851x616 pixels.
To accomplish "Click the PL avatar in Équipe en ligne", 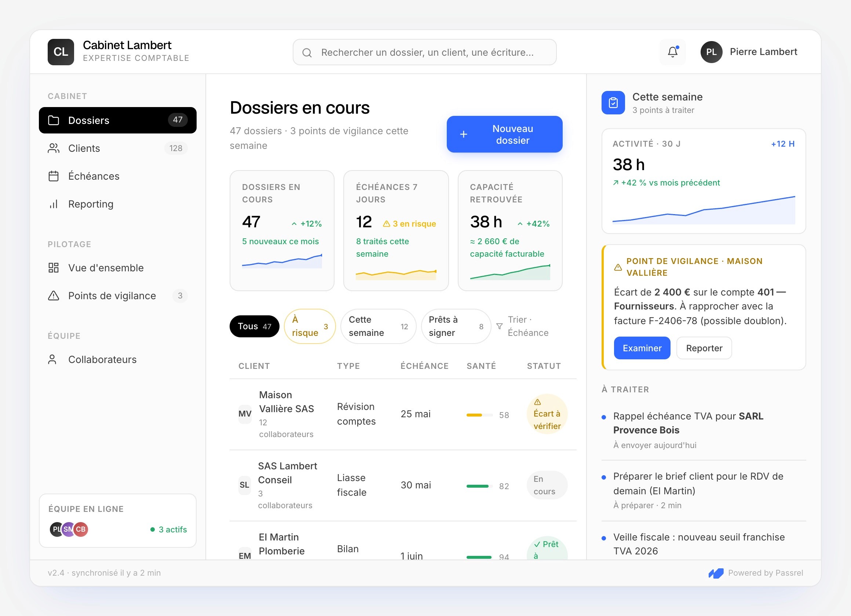I will point(56,529).
